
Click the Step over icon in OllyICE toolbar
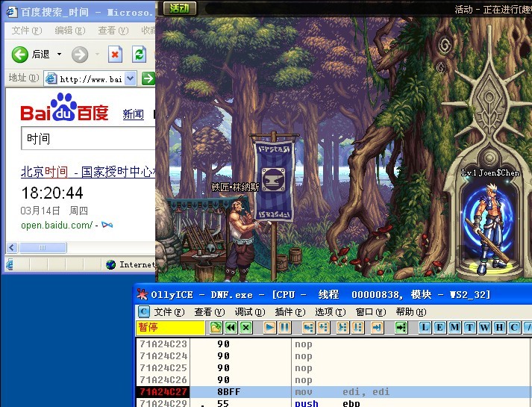coord(323,328)
